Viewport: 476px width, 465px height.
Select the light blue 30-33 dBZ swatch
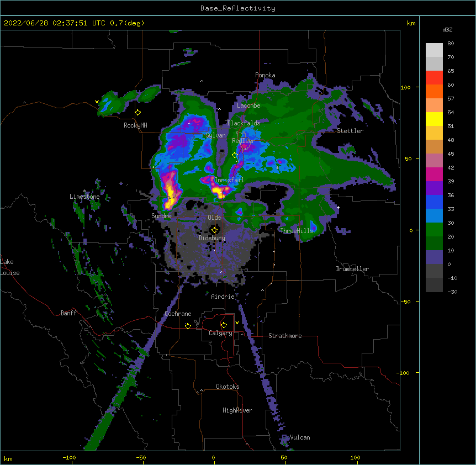pos(434,216)
